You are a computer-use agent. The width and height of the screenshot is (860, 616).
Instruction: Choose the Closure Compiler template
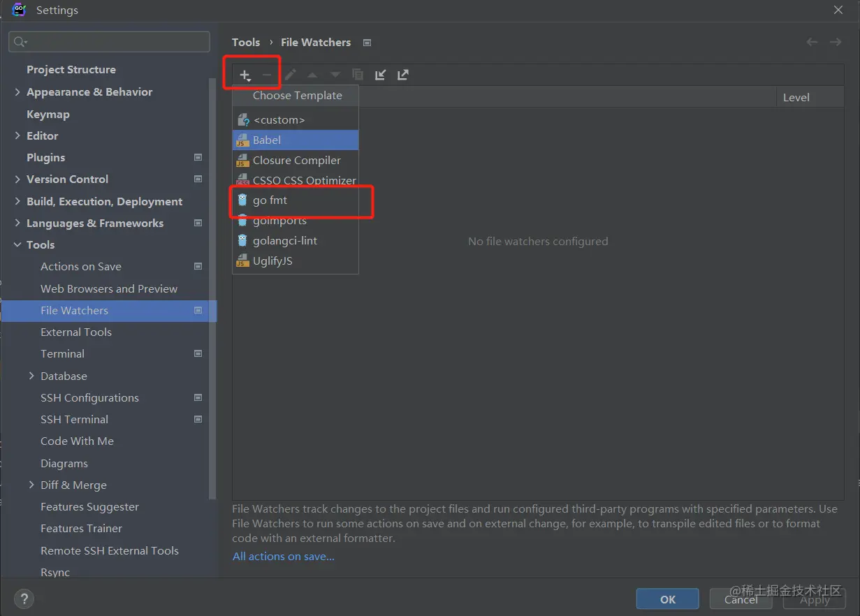(296, 160)
